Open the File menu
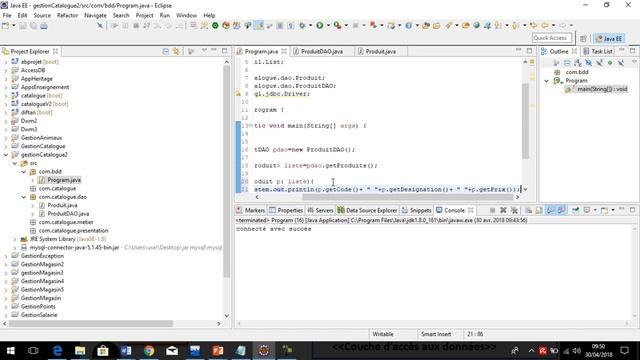Viewport: 640px width, 360px height. pos(7,15)
